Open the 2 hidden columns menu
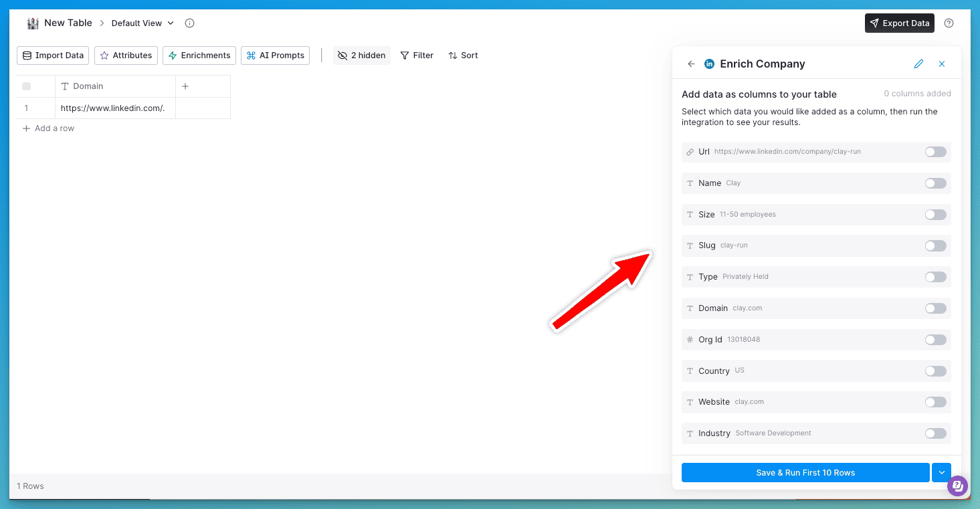Image resolution: width=980 pixels, height=509 pixels. pyautogui.click(x=362, y=56)
